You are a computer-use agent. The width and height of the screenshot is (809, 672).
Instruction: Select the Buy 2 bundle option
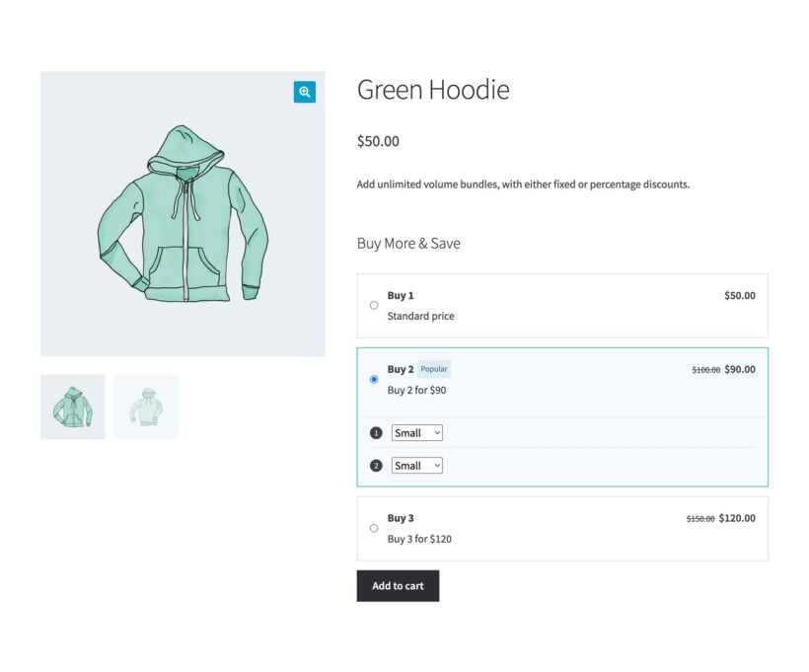click(374, 379)
